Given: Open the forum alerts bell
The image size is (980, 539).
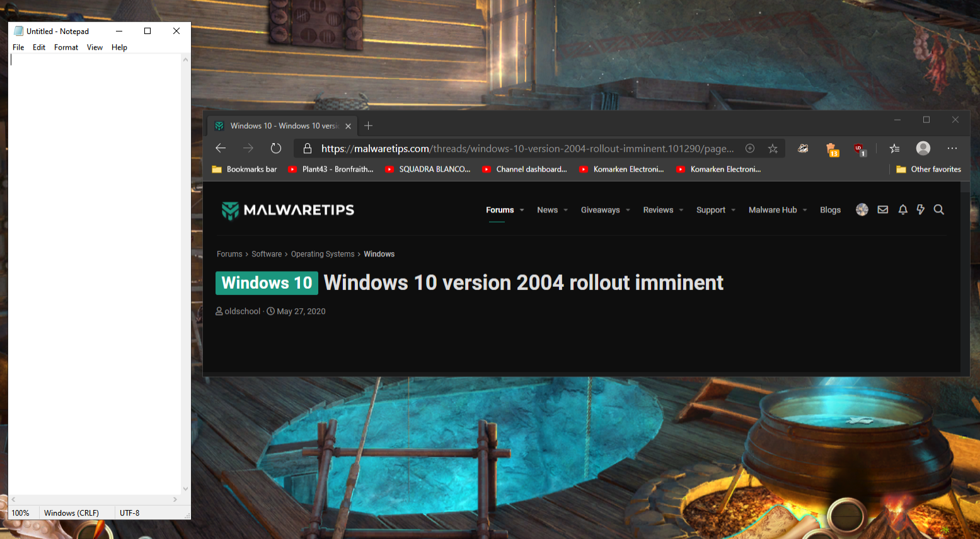Looking at the screenshot, I should coord(903,210).
